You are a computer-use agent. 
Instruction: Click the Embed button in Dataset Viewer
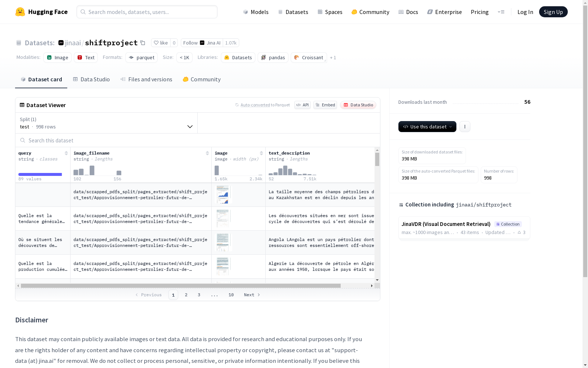click(x=325, y=105)
